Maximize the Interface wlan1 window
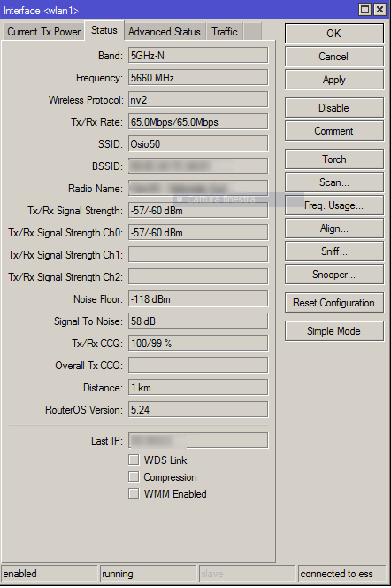Image resolution: width=391 pixels, height=588 pixels. [x=364, y=10]
